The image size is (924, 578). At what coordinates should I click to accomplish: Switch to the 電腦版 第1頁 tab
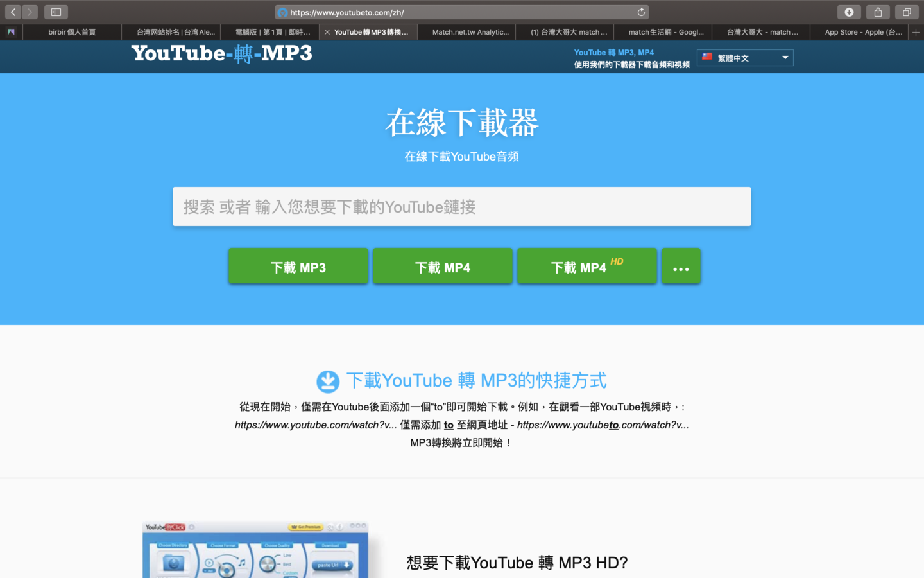pos(269,32)
